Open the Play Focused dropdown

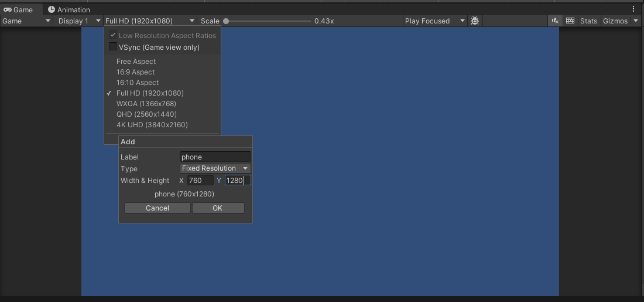pyautogui.click(x=435, y=21)
